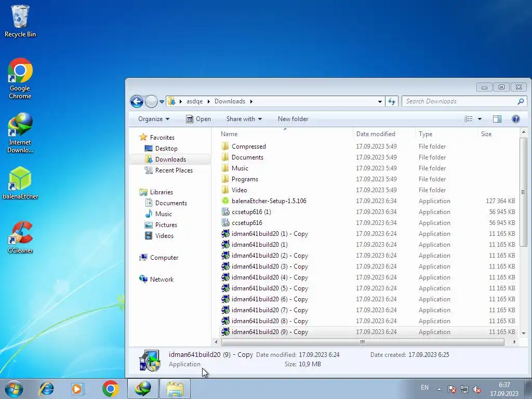Expand the arrow after asdqe in breadcrumb
Viewport: 532px width, 399px height.
tap(209, 101)
